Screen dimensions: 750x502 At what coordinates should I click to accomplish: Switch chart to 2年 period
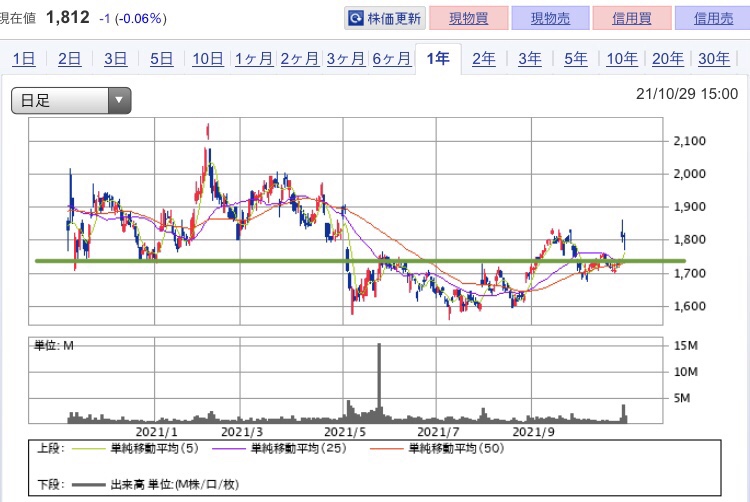tap(484, 59)
